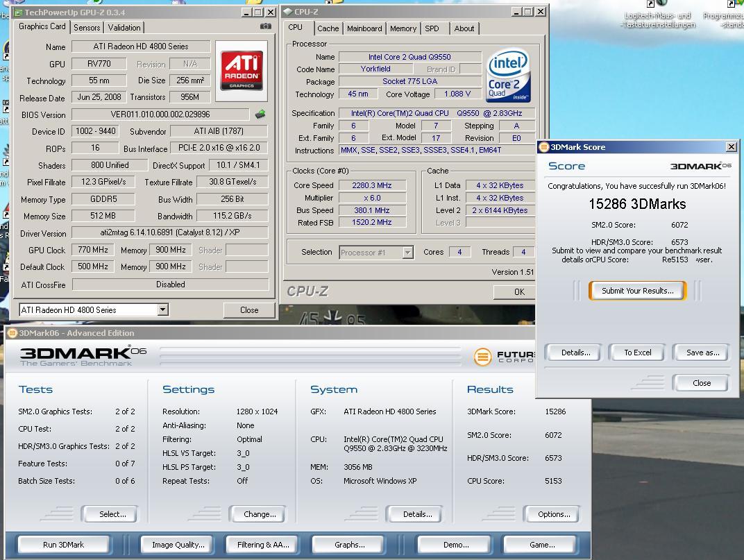
Task: Click the Core Speed 2280.3 MHz value
Action: (372, 185)
